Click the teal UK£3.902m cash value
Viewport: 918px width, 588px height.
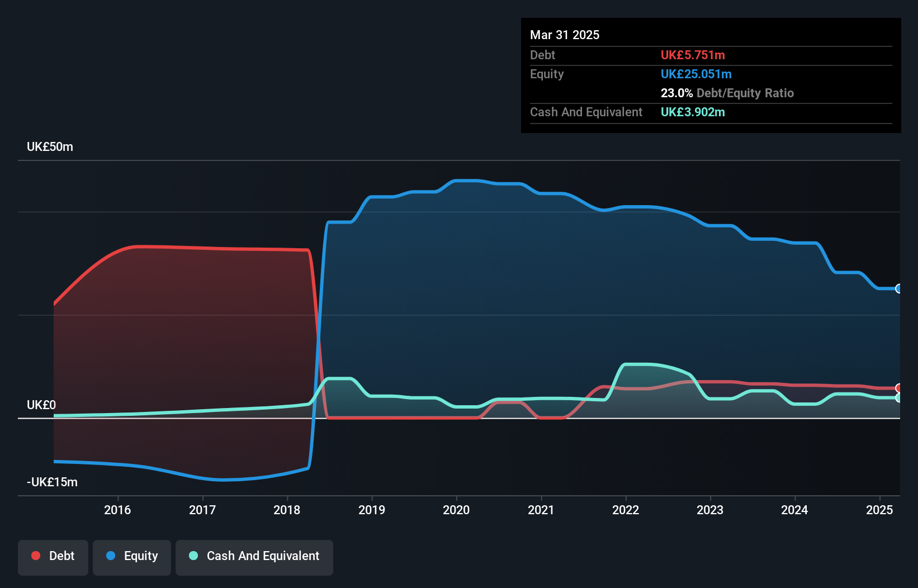693,112
